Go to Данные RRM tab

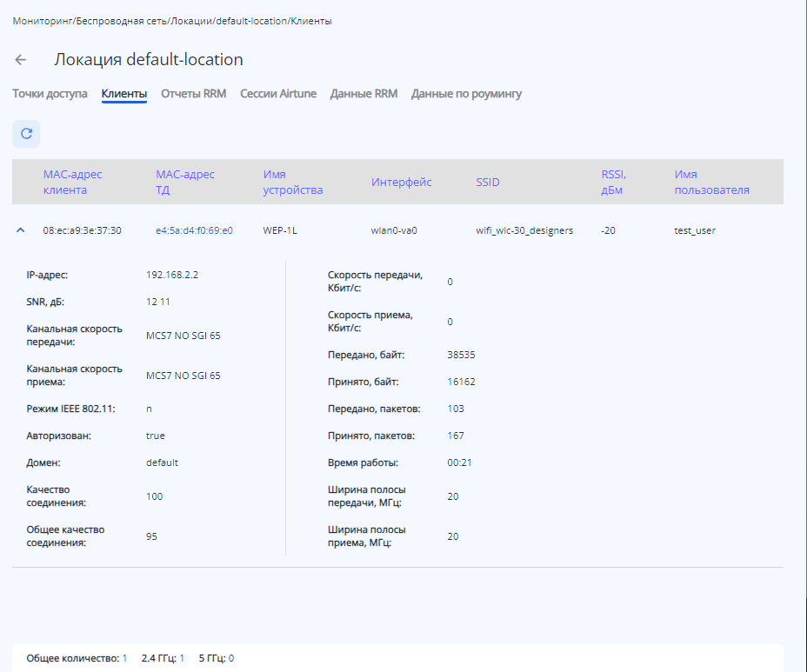[x=363, y=94]
